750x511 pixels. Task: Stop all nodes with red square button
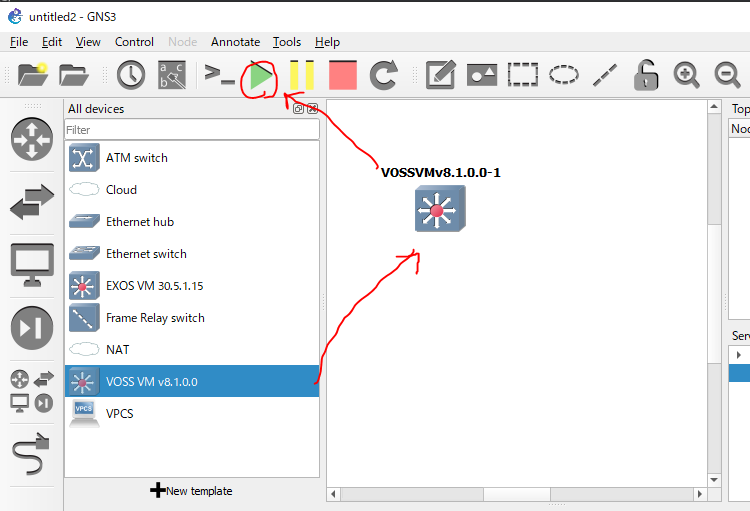tap(343, 75)
